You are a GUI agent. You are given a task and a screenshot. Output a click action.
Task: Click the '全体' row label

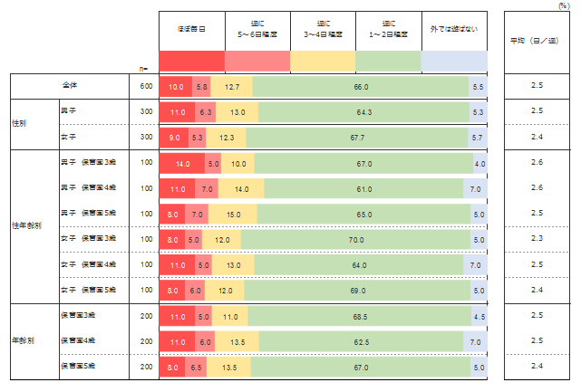(x=70, y=86)
